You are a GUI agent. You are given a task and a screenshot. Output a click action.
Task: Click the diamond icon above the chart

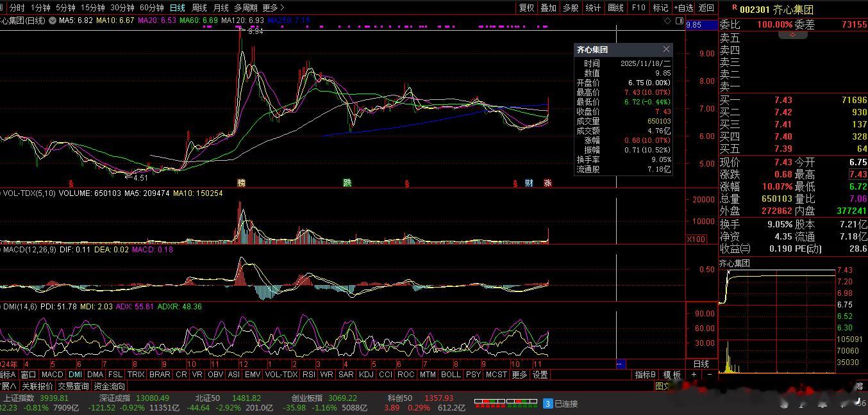coord(669,20)
